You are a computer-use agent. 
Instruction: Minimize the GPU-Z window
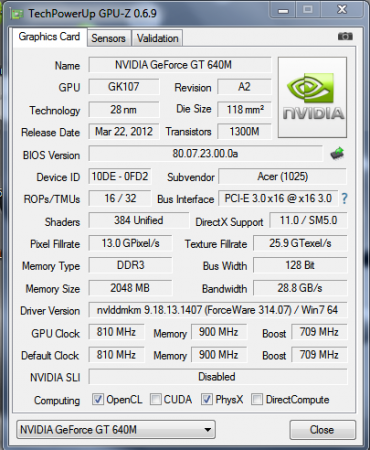point(283,11)
